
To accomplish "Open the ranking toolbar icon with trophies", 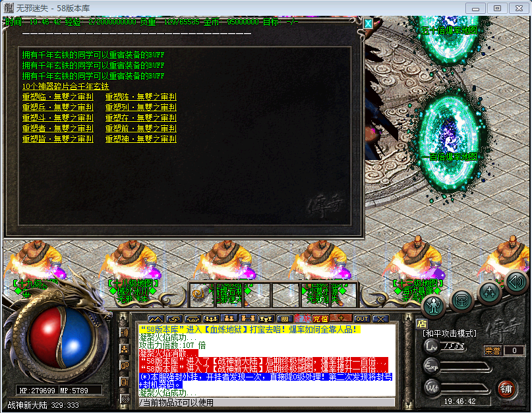I will click(x=266, y=319).
